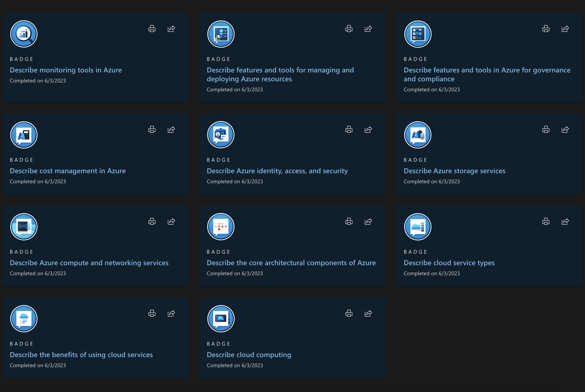Screen dimensions: 585x392
Task: Open Describe the benefits of using cloud services
Action: [81, 355]
